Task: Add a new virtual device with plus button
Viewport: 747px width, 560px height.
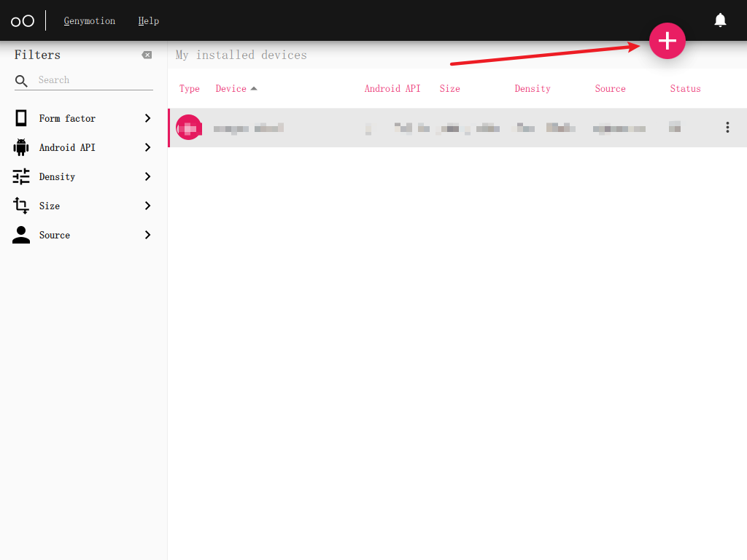Action: pos(667,41)
